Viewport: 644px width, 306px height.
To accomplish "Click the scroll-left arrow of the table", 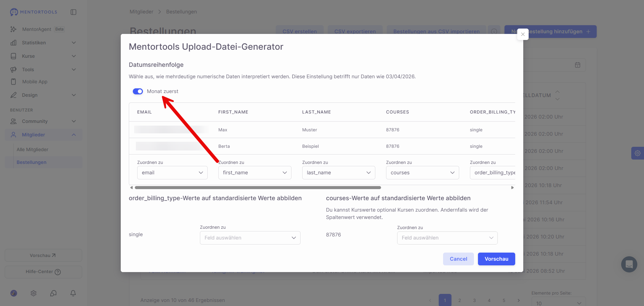I will 131,188.
